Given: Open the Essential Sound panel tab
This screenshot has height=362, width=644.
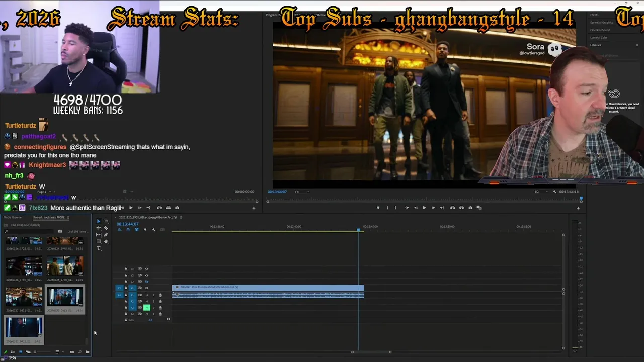Looking at the screenshot, I should point(600,30).
